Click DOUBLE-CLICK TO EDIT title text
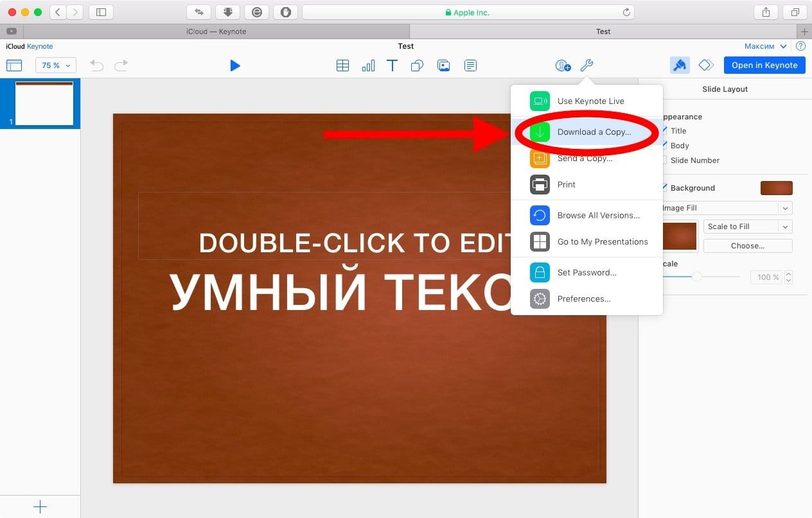This screenshot has height=518, width=812. tap(355, 243)
